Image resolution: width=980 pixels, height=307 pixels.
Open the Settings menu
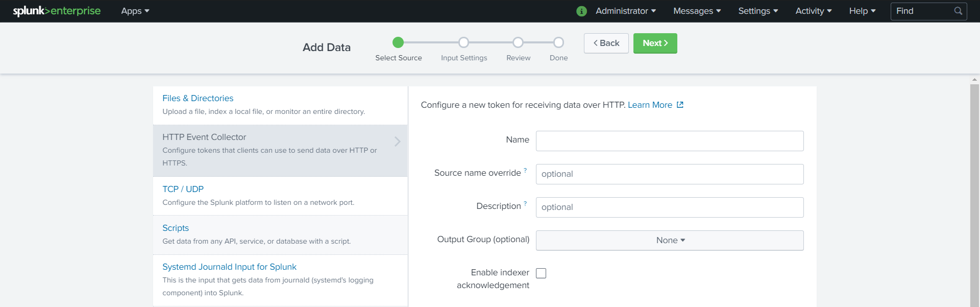757,11
